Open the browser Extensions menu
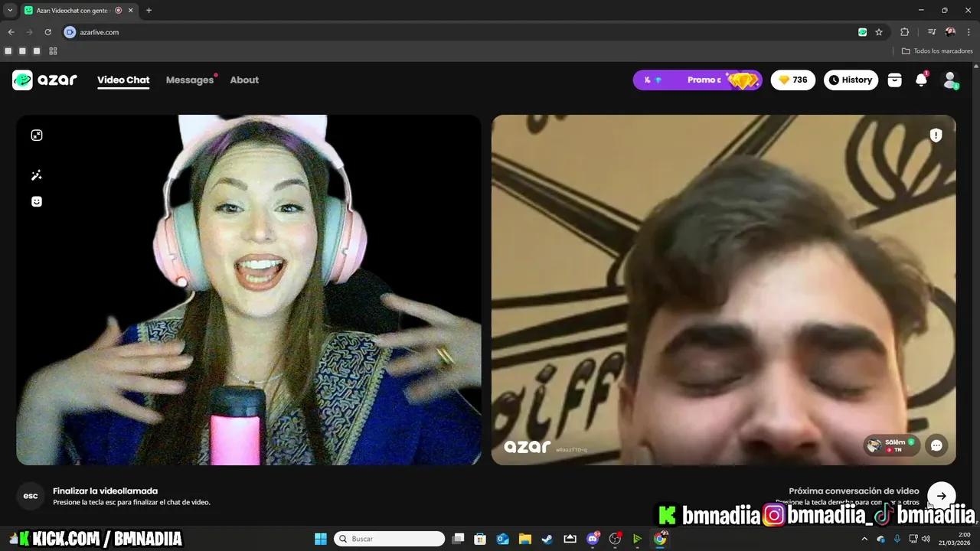This screenshot has width=980, height=551. coord(904,32)
